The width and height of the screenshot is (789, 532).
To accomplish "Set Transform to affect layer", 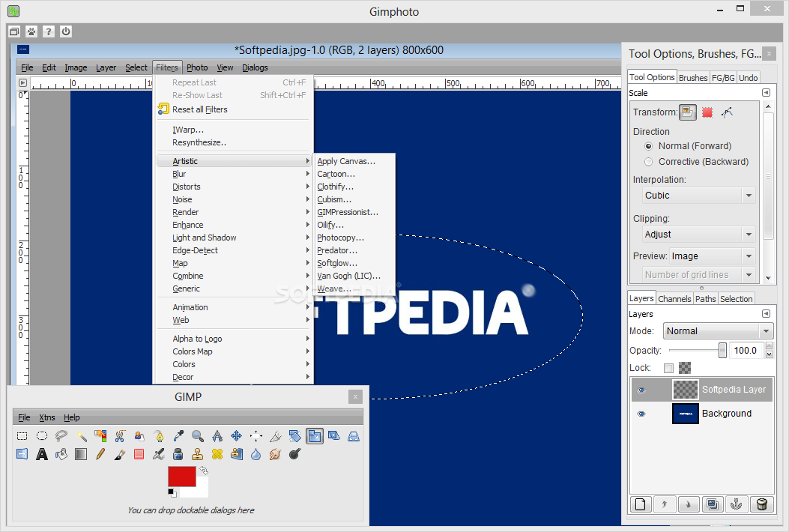I will [688, 112].
